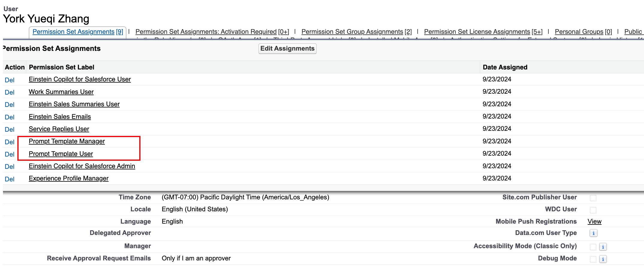This screenshot has width=644, height=267.
Task: Open Service Replies User permission set
Action: 59,129
